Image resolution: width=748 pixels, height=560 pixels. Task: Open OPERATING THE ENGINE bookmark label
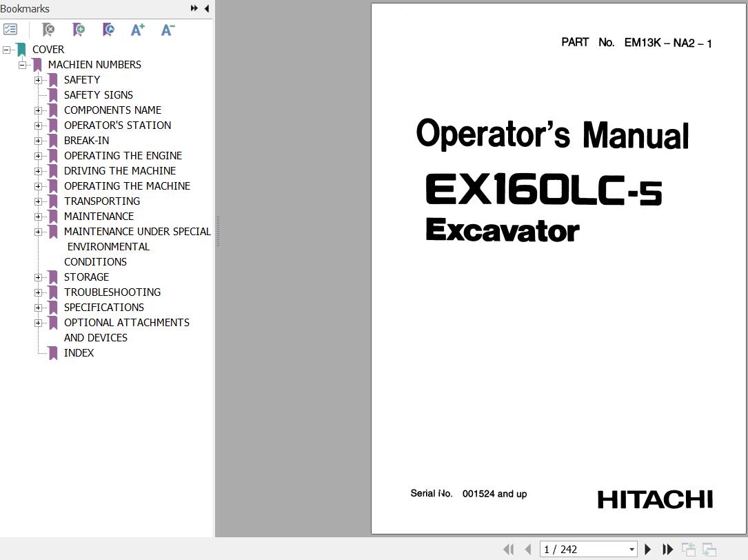click(123, 156)
